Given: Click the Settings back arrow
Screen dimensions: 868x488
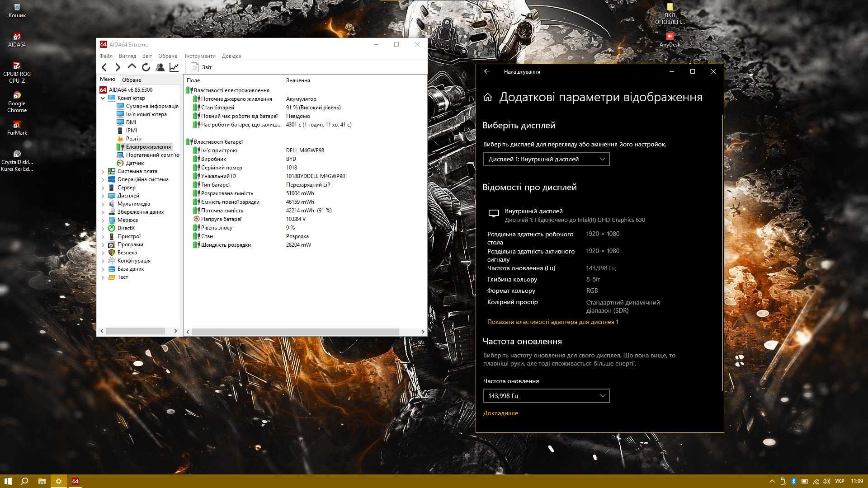Looking at the screenshot, I should (x=487, y=71).
